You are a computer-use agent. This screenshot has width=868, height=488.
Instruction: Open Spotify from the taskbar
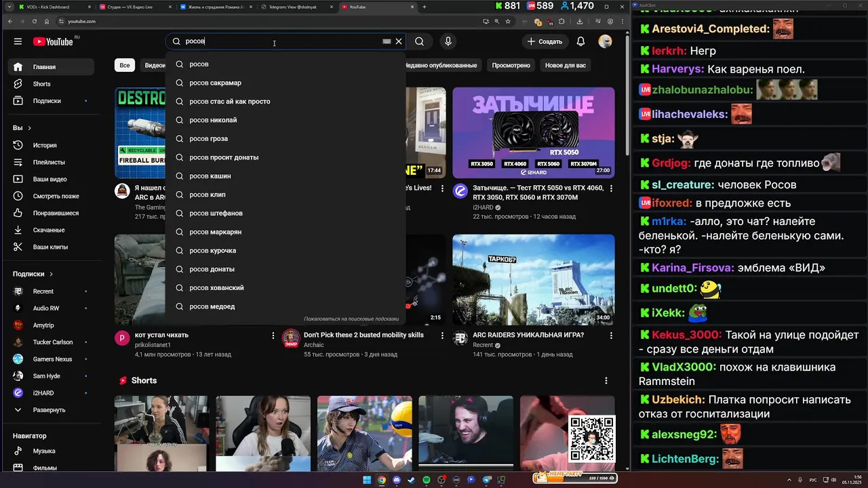click(x=427, y=480)
